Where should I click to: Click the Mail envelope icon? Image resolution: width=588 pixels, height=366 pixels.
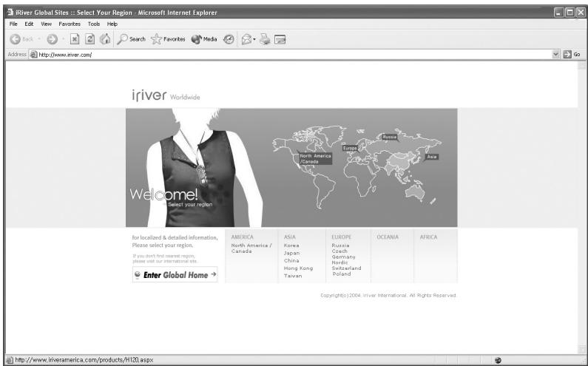point(246,39)
